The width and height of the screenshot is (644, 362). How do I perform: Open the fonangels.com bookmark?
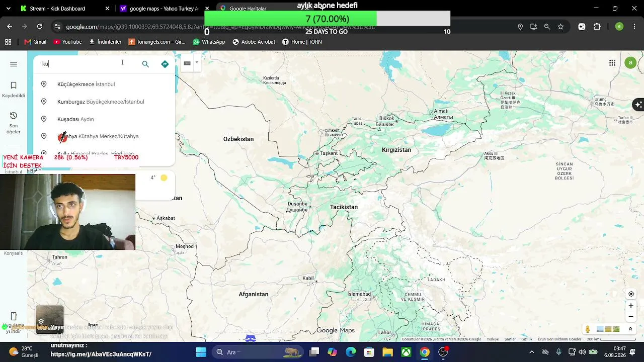tap(157, 42)
